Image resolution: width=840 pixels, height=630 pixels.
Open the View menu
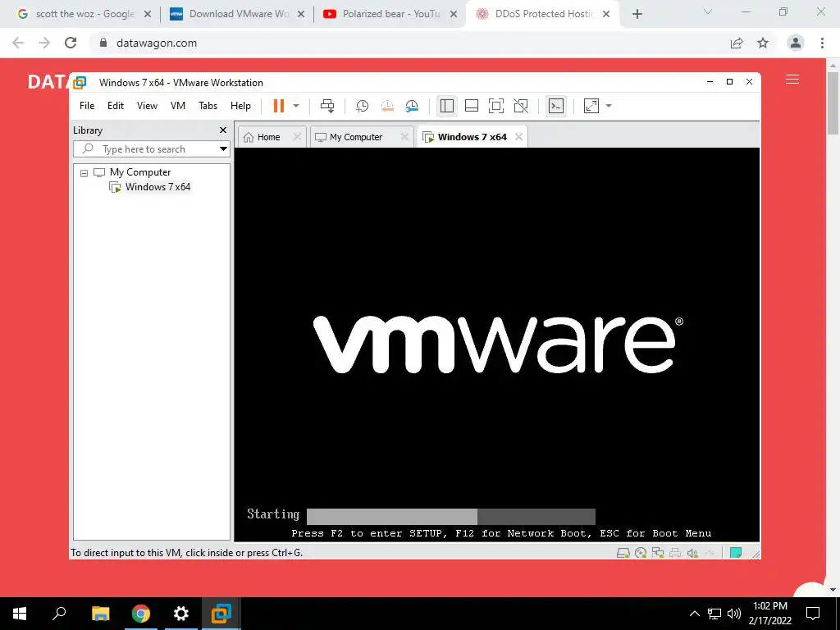(x=147, y=106)
